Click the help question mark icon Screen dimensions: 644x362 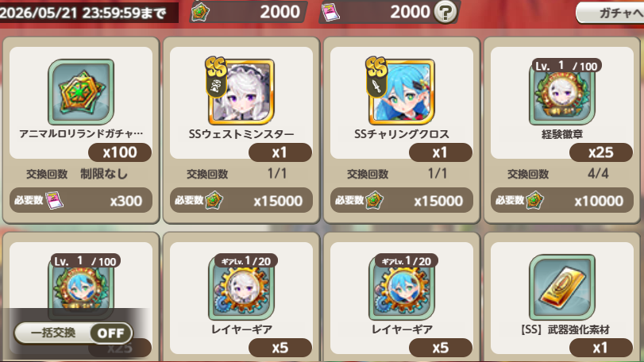tap(445, 13)
